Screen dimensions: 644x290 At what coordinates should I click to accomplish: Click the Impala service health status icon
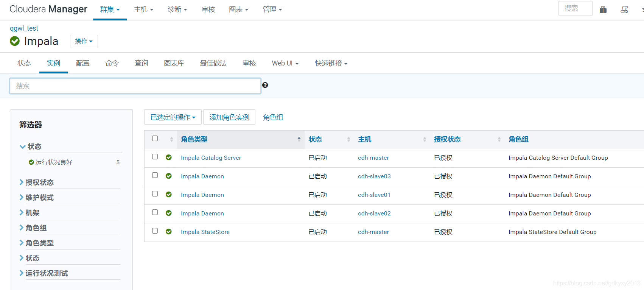[x=15, y=41]
